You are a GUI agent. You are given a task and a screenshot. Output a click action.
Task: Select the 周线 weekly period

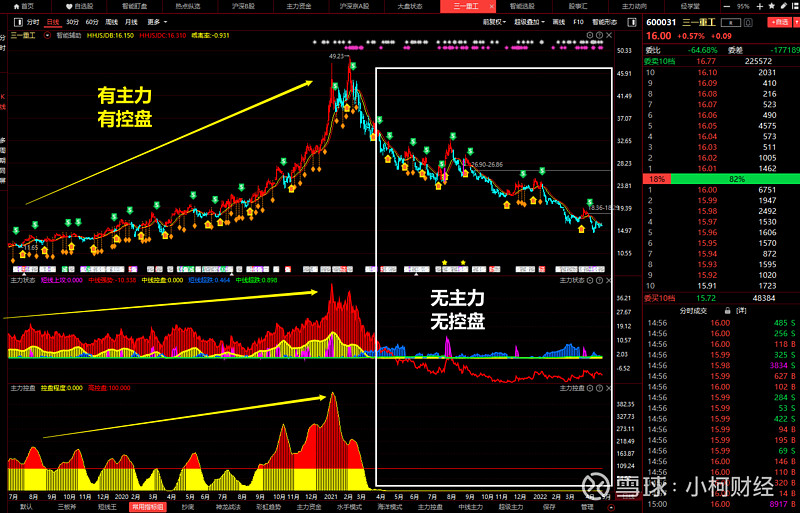[111, 22]
